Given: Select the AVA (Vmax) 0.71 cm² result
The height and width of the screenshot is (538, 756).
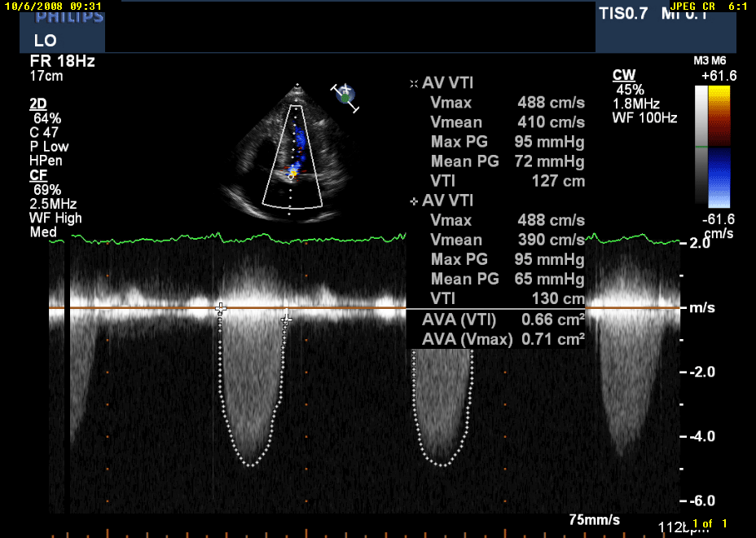Looking at the screenshot, I should coord(503,339).
